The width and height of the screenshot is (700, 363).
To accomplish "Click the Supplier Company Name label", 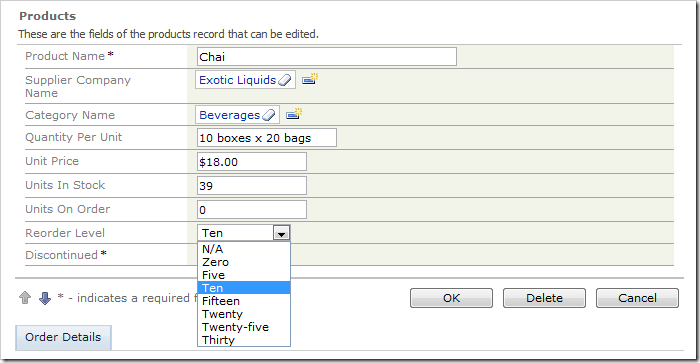I will click(x=78, y=87).
